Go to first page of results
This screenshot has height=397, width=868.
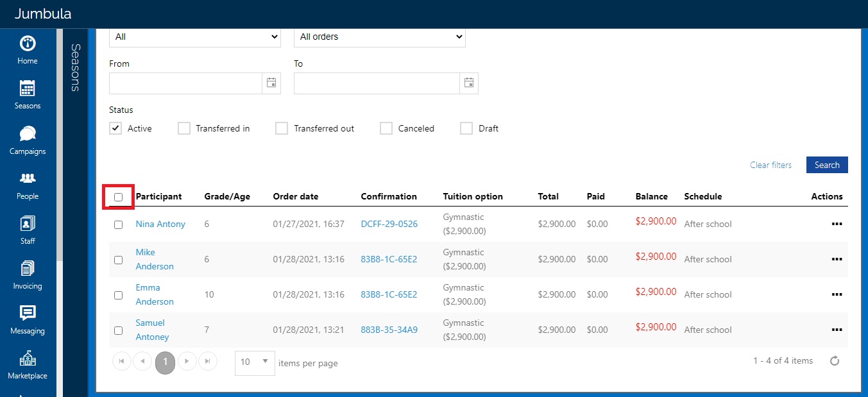pos(122,361)
